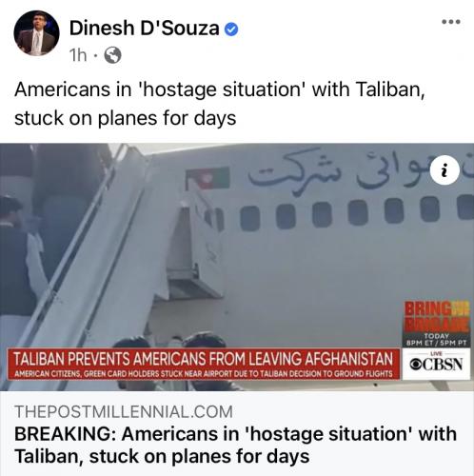Click the LIVE label above CBSN
474x476 pixels.
[437, 353]
